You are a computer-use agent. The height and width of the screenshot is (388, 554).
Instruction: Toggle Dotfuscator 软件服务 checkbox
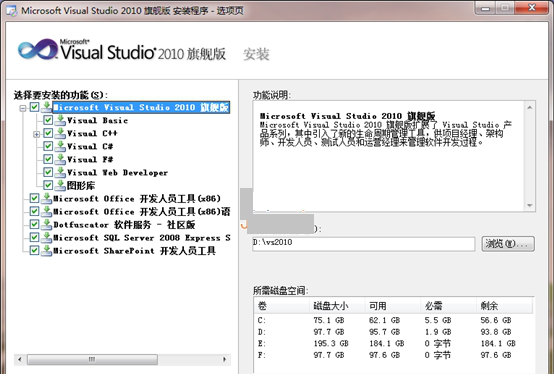(34, 224)
